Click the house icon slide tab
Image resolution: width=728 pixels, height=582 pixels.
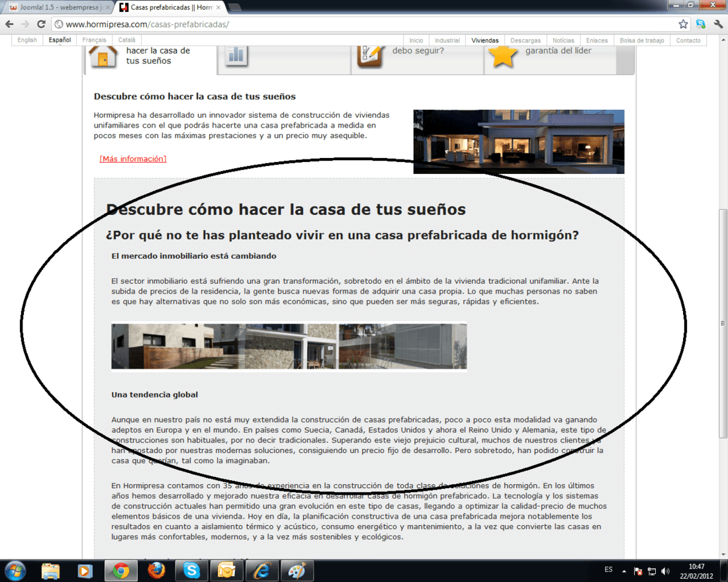pos(103,57)
